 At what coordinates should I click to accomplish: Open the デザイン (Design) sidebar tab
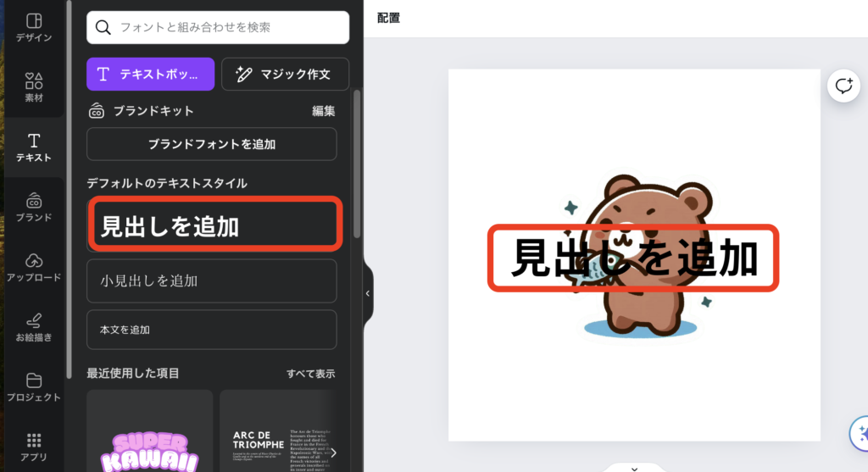(x=34, y=27)
